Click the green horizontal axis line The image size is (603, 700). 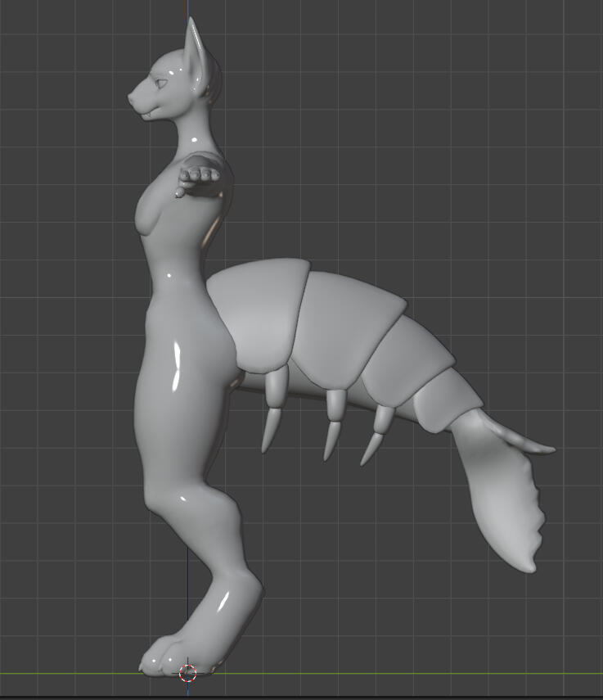click(x=409, y=674)
